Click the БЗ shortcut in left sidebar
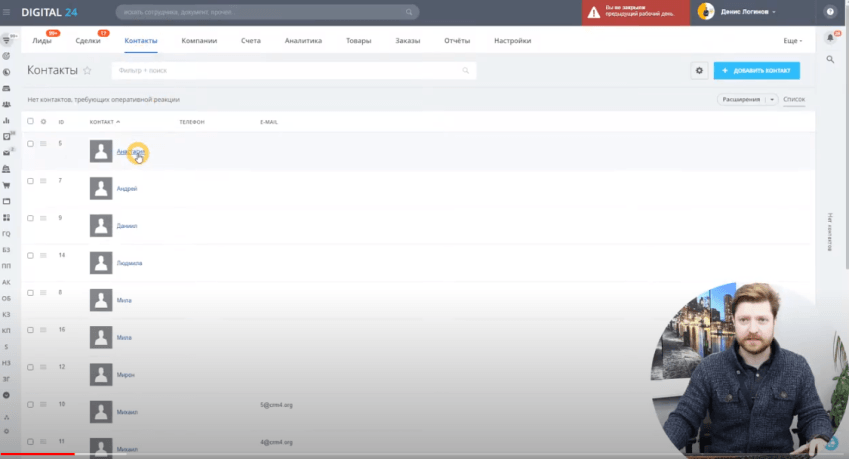Viewport: 849px width, 459px height. pos(6,250)
